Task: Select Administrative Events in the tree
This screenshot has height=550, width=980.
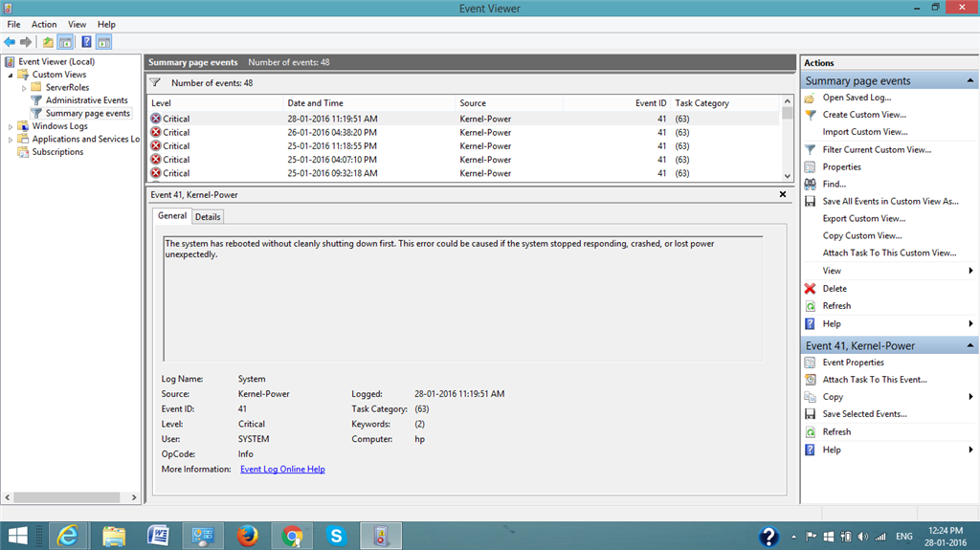Action: (86, 100)
